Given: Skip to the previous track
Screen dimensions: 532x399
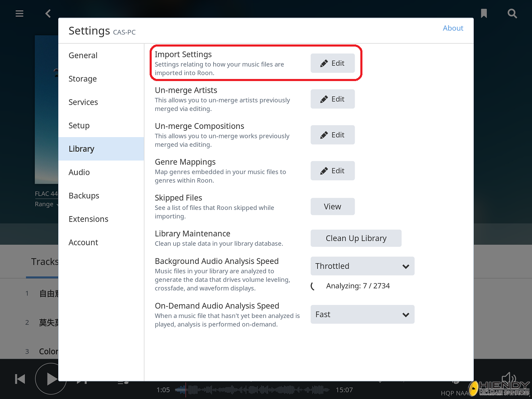Looking at the screenshot, I should 20,379.
